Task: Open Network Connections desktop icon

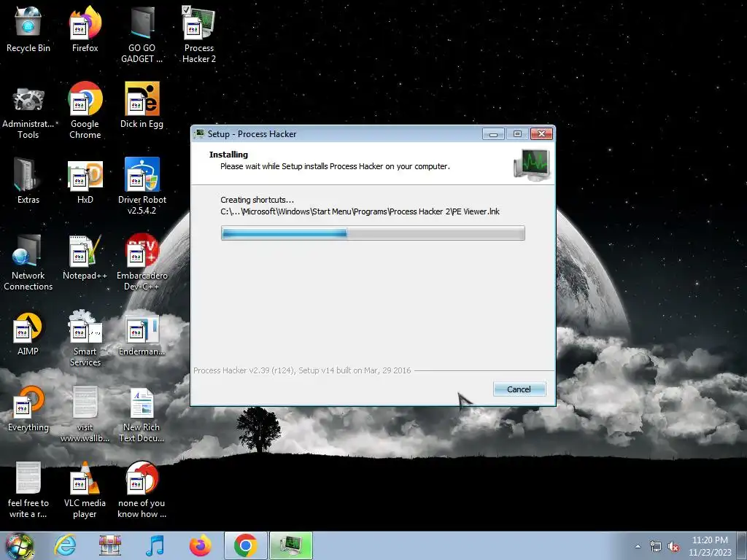Action: point(28,262)
